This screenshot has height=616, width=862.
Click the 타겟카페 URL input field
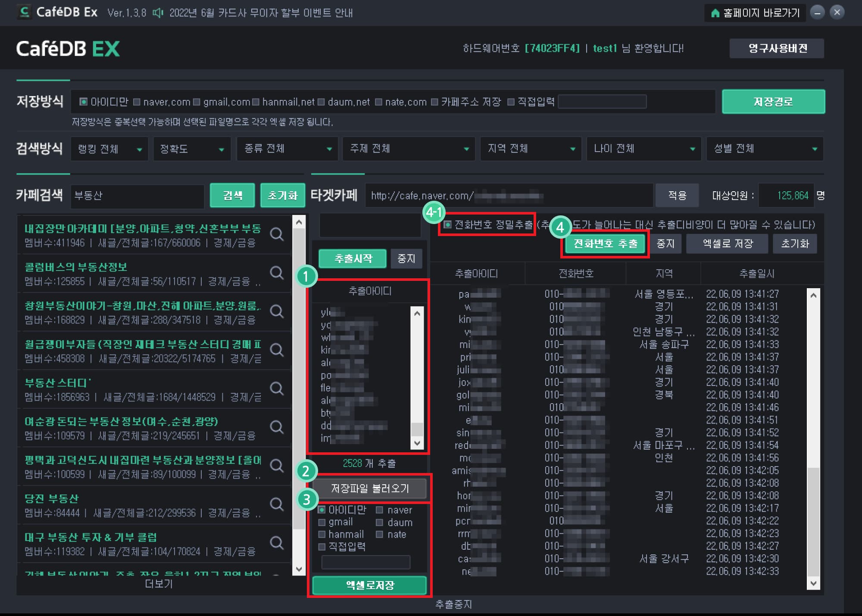tap(509, 196)
